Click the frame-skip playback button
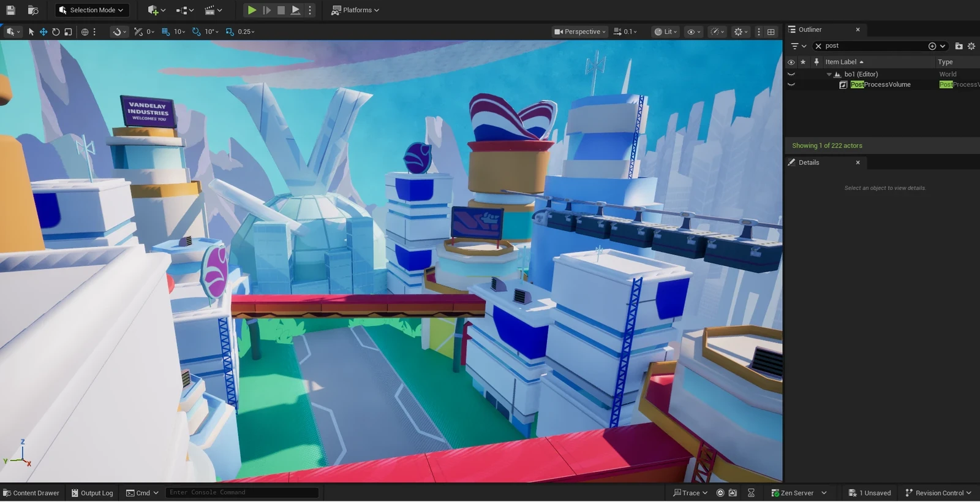Screen dimensions: 980x502 (266, 10)
